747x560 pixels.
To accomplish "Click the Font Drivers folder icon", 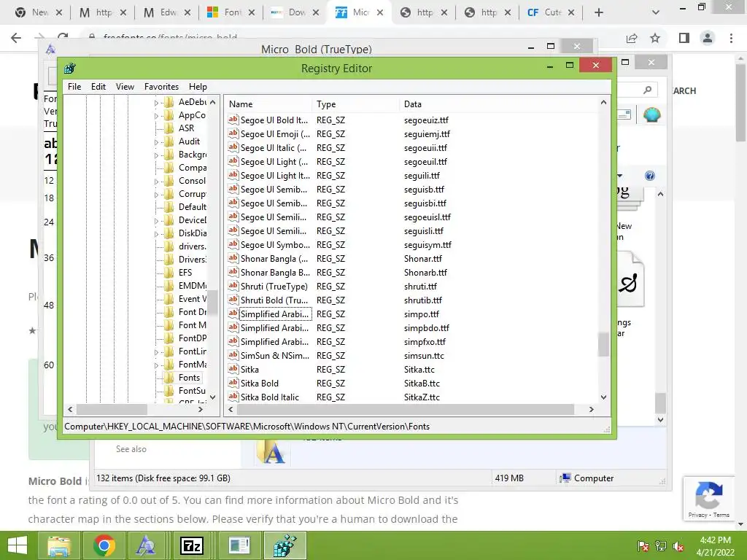I will pos(169,312).
